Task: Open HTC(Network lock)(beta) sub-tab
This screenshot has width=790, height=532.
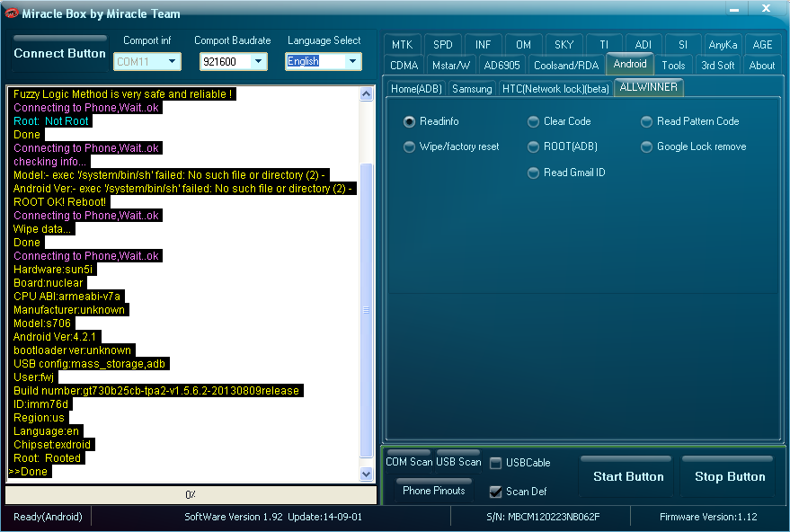Action: tap(555, 89)
